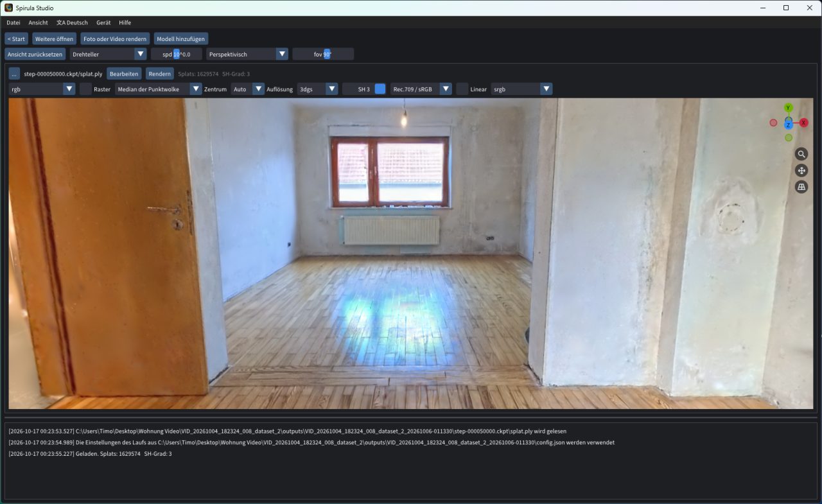The height and width of the screenshot is (504, 822).
Task: Open the 3dgs dropdown
Action: click(318, 89)
